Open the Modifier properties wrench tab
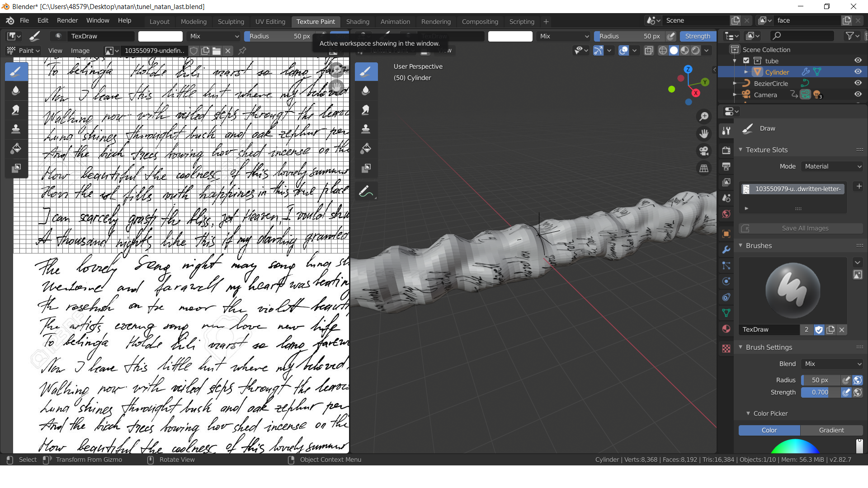 726,249
